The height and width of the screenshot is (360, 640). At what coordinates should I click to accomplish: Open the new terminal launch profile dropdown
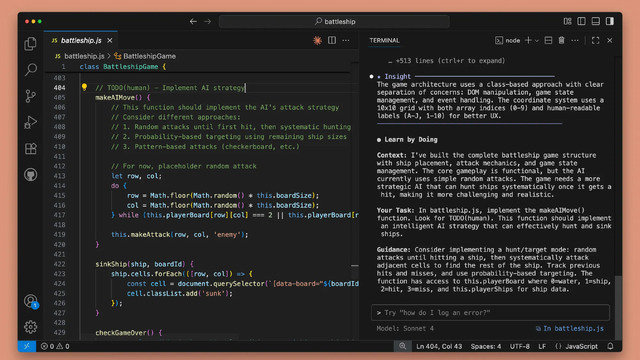(x=537, y=40)
